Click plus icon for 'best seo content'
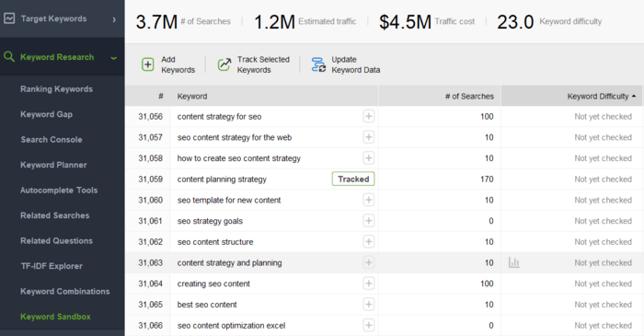644x336 pixels. (368, 305)
